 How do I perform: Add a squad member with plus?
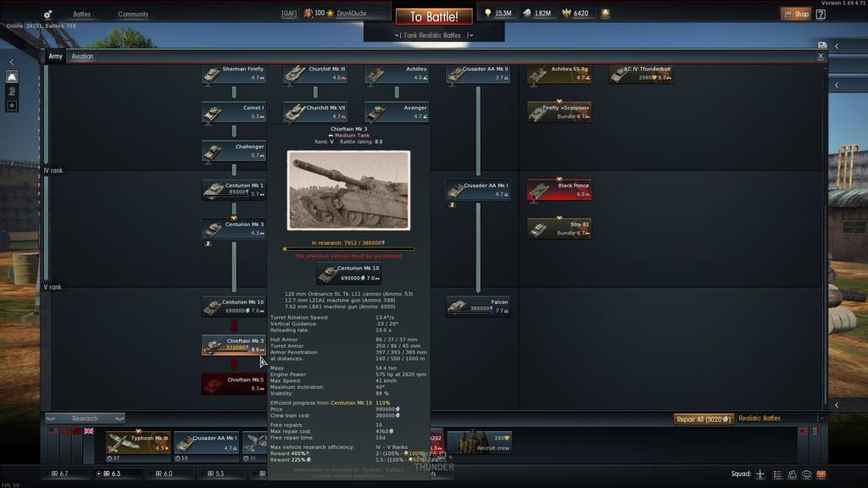point(760,474)
